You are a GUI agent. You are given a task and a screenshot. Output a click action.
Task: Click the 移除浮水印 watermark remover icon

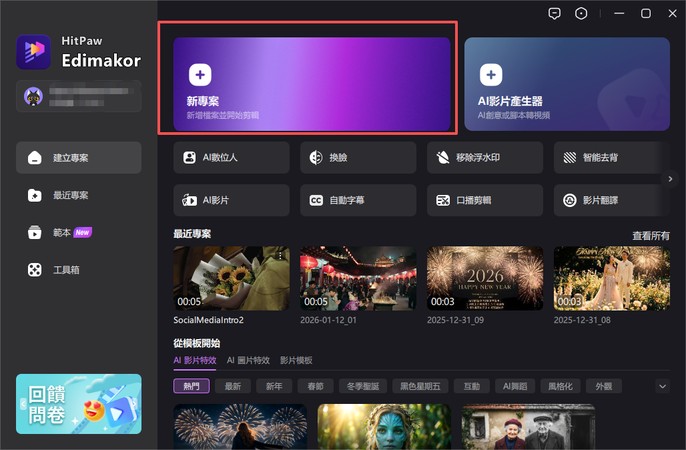(x=443, y=157)
